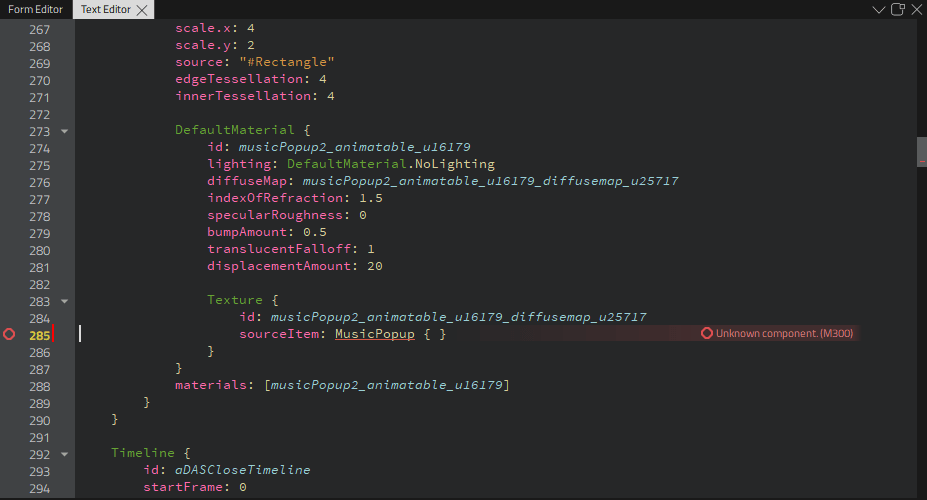
Task: Click the Unknown component error icon
Action: point(707,334)
